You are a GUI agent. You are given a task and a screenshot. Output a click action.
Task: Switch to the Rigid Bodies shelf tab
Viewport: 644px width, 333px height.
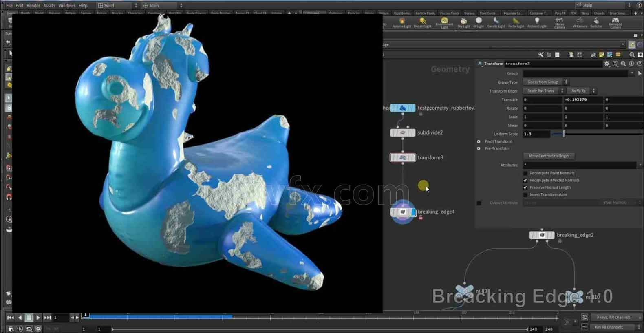pos(402,13)
